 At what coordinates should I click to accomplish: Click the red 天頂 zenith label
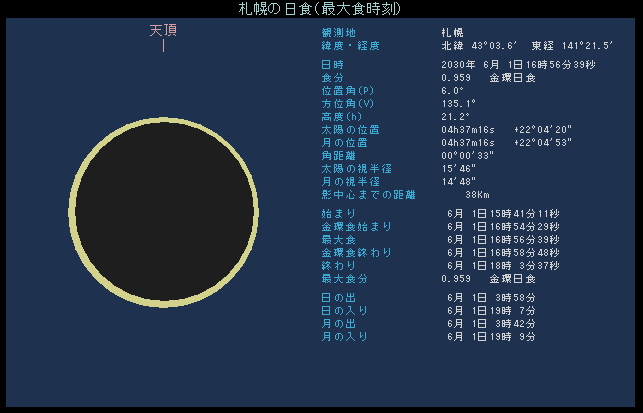163,30
